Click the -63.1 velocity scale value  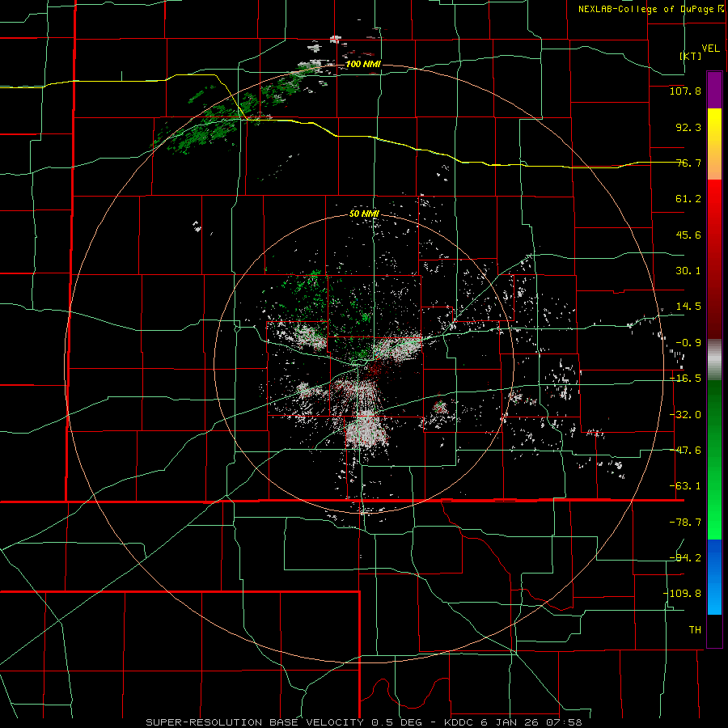click(x=685, y=486)
